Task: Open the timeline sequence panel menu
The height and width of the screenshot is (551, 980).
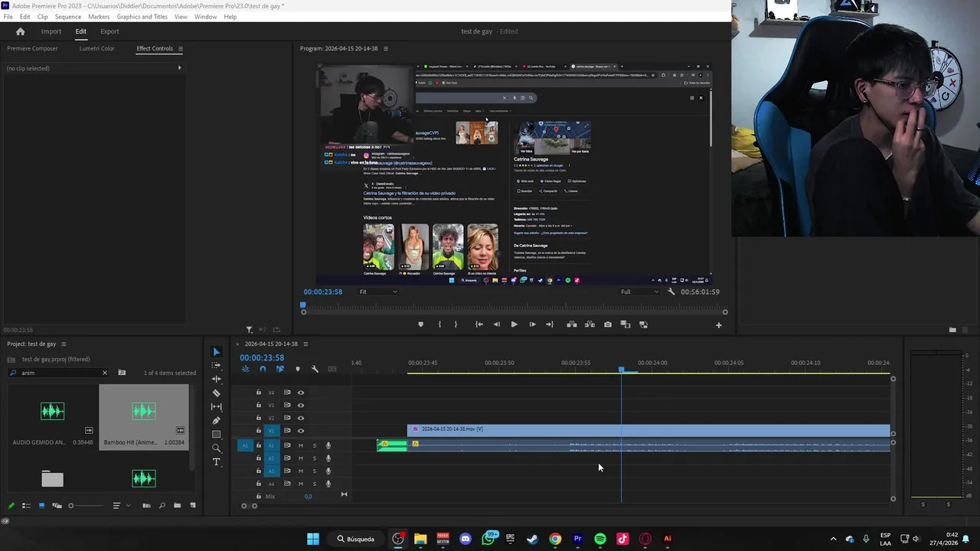Action: click(x=305, y=344)
